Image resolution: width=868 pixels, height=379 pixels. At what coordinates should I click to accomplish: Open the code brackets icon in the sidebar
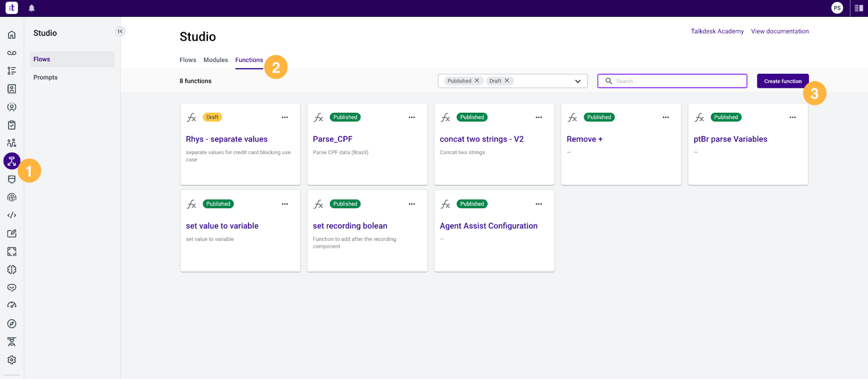tap(11, 215)
